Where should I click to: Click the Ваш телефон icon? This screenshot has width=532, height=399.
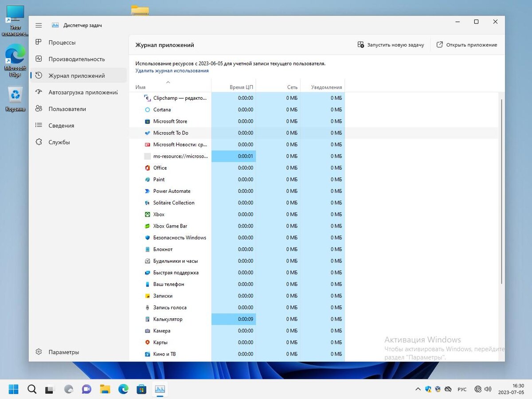pos(148,284)
